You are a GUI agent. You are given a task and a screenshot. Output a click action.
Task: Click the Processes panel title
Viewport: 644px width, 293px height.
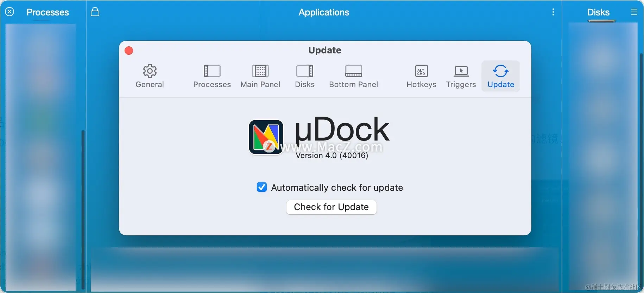click(x=48, y=12)
